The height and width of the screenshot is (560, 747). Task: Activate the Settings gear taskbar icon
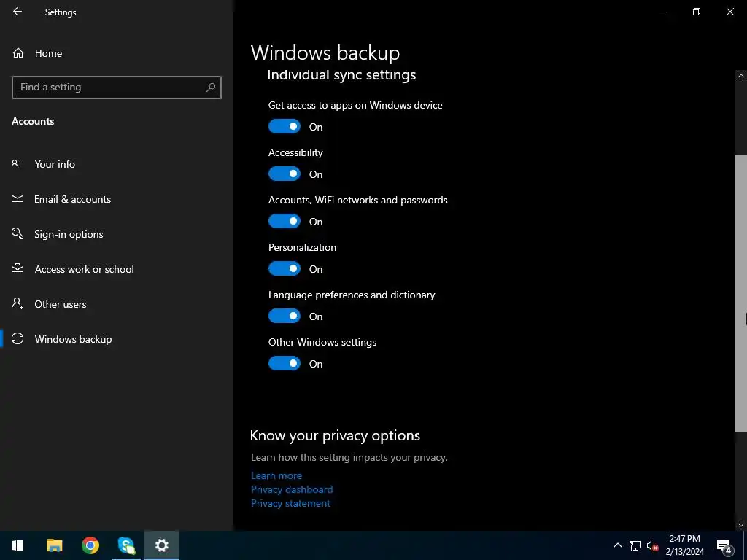(x=162, y=545)
